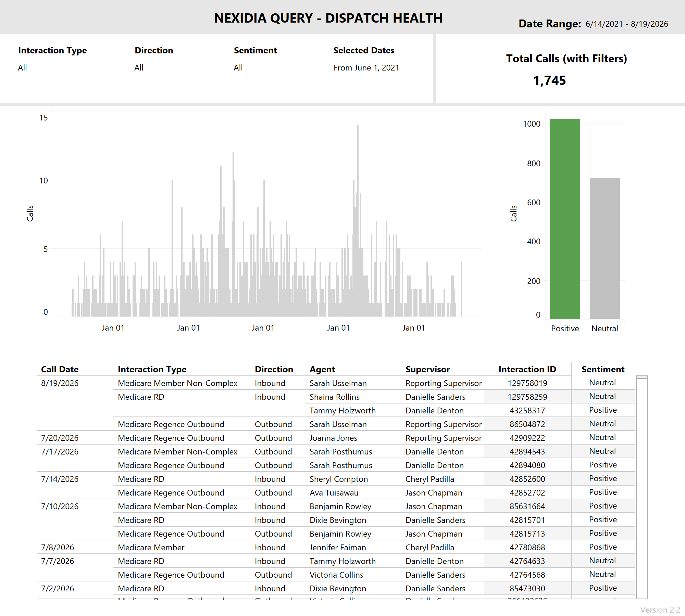This screenshot has width=685, height=616.
Task: Click Interaction ID 42815713
Action: point(527,534)
